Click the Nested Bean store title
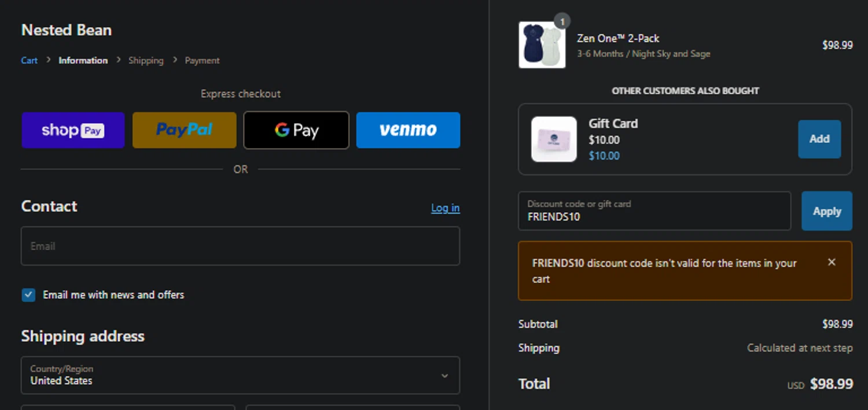This screenshot has width=868, height=410. [67, 30]
